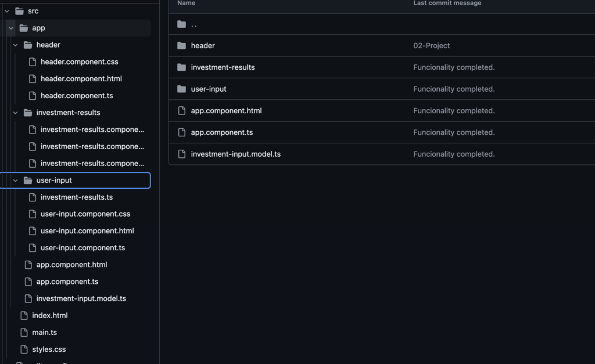
Task: Open the 02-Project commit message link
Action: 431,46
